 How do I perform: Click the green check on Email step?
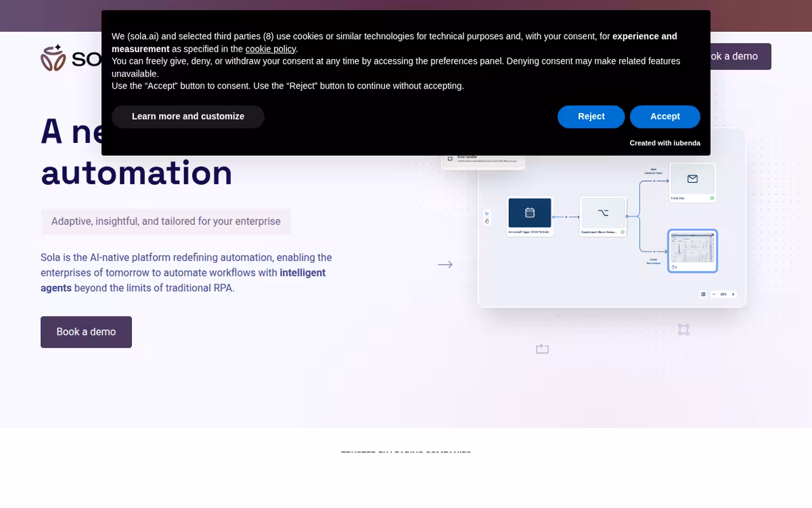point(712,198)
